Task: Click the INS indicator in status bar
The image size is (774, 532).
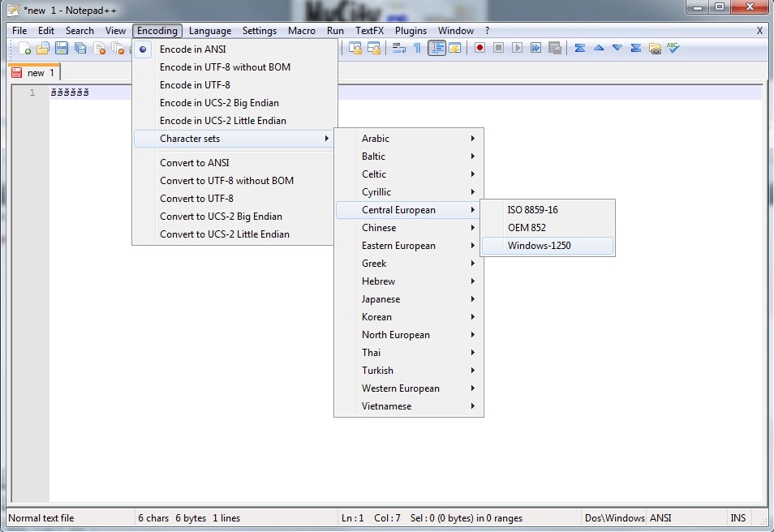Action: pyautogui.click(x=738, y=518)
